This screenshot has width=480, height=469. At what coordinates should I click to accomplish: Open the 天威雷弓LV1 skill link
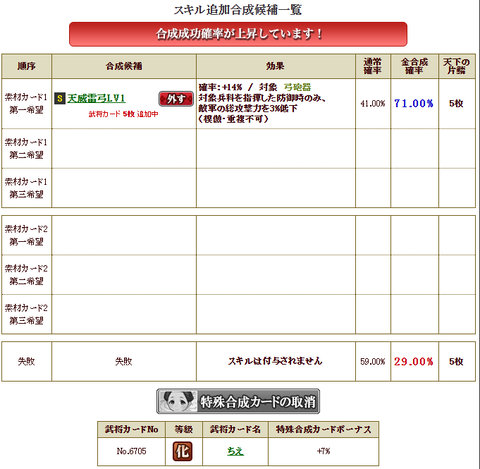pyautogui.click(x=96, y=98)
